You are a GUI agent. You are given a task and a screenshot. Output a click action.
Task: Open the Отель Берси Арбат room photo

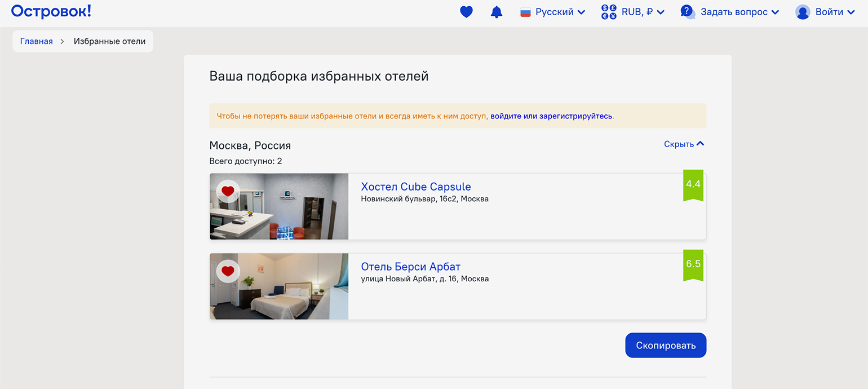point(279,286)
